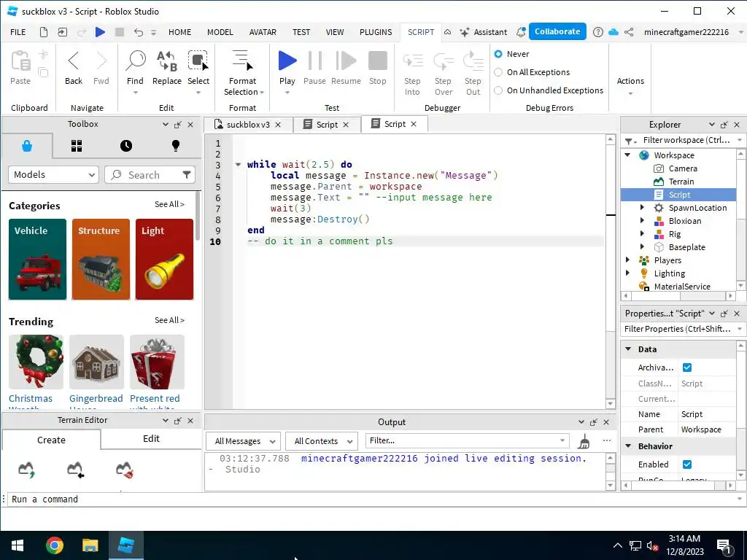The width and height of the screenshot is (747, 560).
Task: Click the Gingerbread House thumbnail
Action: coord(96,362)
